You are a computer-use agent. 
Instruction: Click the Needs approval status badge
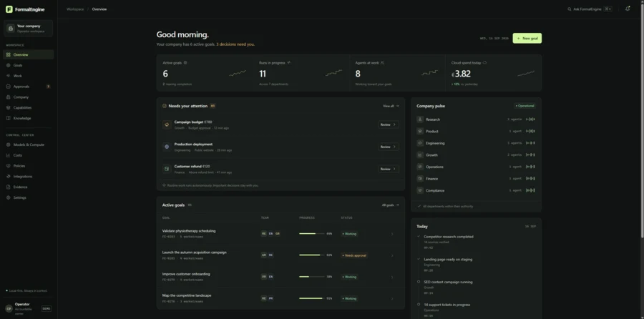click(x=354, y=255)
